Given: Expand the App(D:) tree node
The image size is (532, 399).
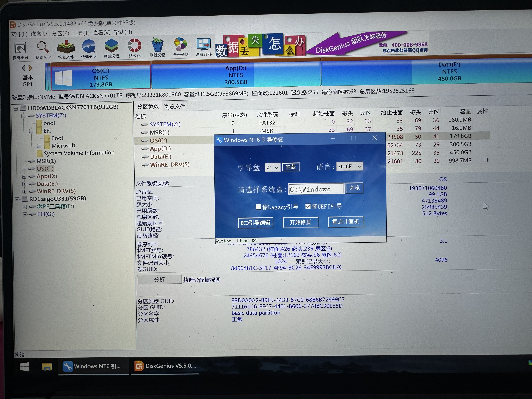Looking at the screenshot, I should [24, 177].
